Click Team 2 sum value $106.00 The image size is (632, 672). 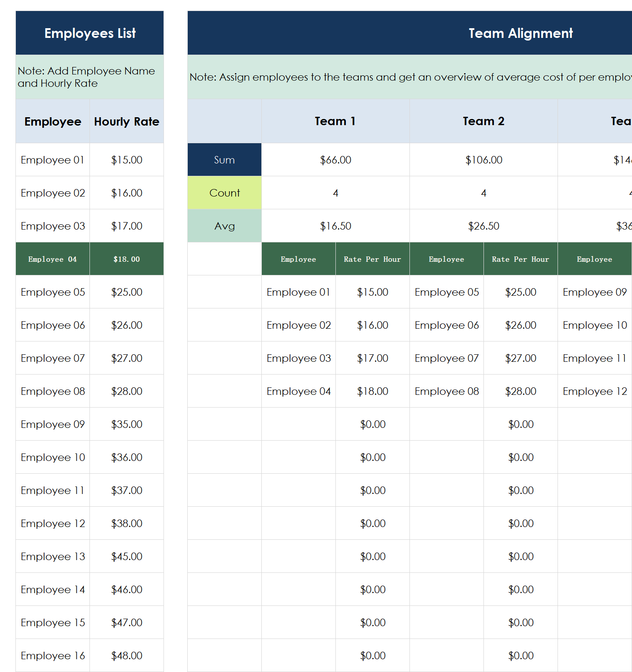point(483,160)
